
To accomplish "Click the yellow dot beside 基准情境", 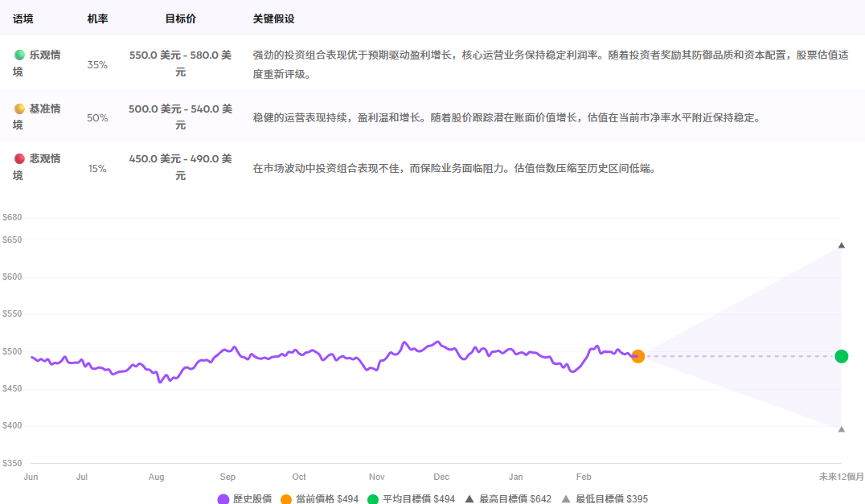I will click(x=21, y=108).
